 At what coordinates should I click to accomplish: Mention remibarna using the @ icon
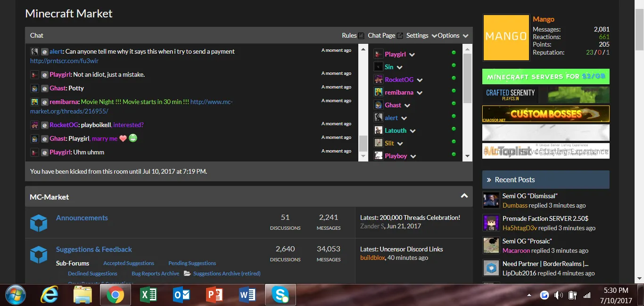click(44, 102)
